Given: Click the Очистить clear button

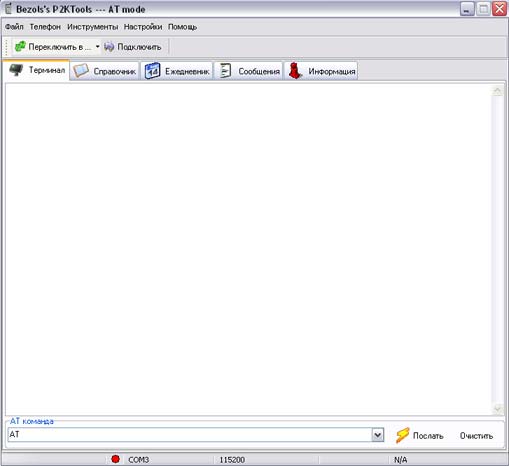Looking at the screenshot, I should tap(476, 436).
